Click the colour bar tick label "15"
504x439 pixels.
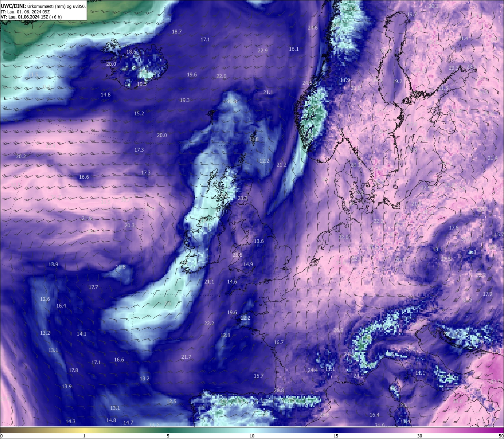coord(336,436)
